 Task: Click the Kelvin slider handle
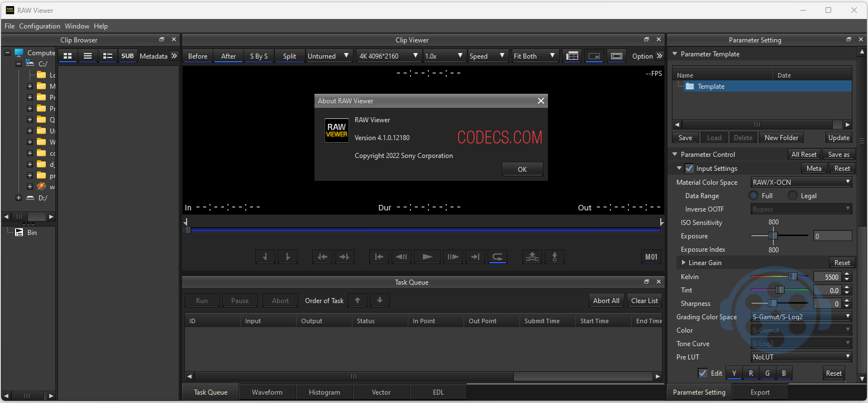tap(793, 276)
